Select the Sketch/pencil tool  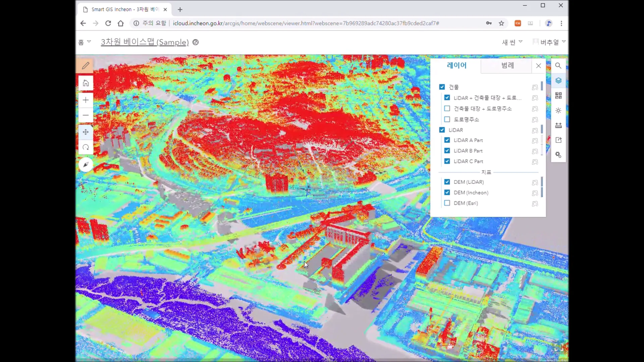tap(86, 66)
